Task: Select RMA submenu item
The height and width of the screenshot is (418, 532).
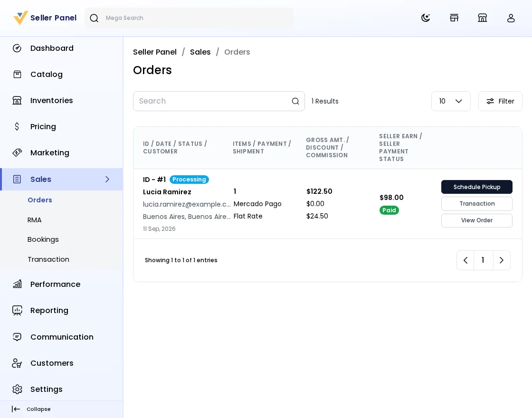Action: point(34,220)
